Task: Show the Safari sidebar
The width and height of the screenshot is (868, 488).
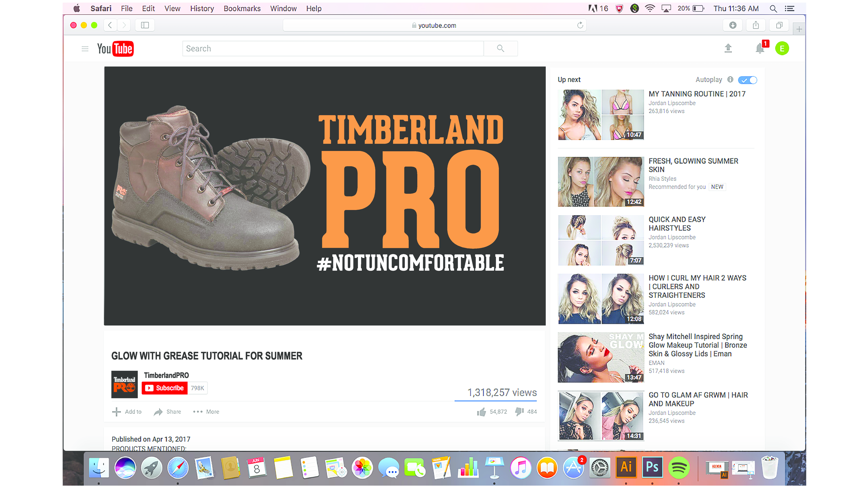Action: pos(145,25)
